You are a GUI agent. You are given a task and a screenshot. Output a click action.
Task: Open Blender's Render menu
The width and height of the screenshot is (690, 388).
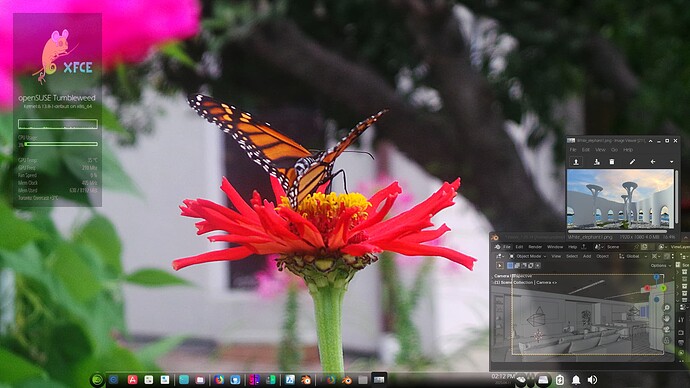coord(535,247)
